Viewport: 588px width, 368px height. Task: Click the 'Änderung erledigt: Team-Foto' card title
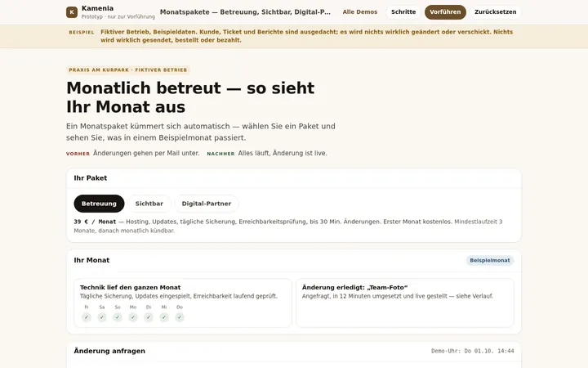tap(354, 287)
